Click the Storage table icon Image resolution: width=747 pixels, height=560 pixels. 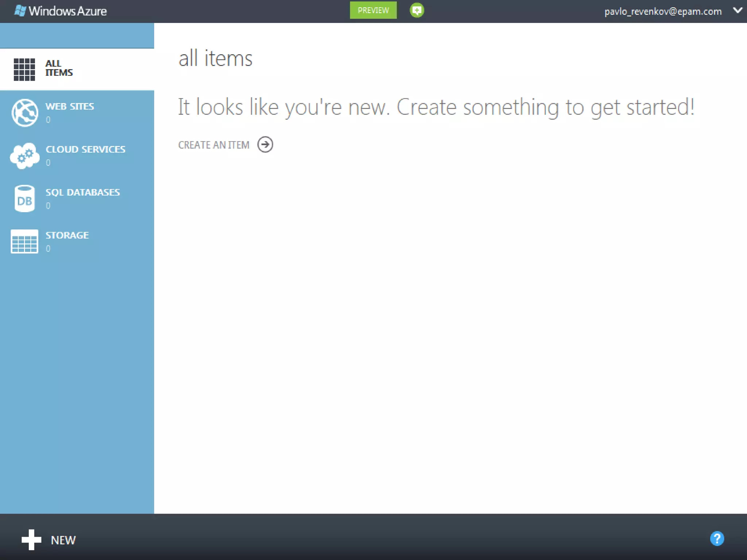pos(24,241)
